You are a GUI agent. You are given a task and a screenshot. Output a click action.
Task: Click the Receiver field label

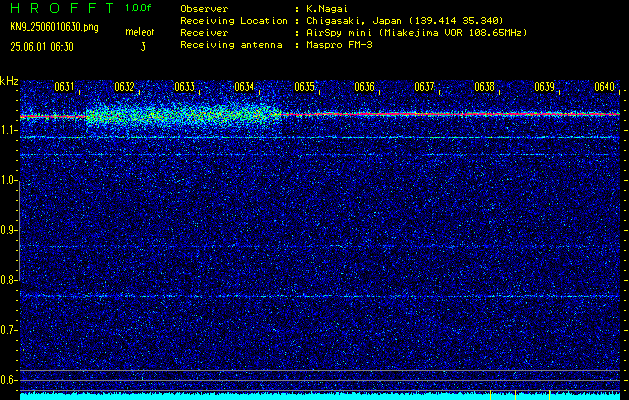point(204,33)
